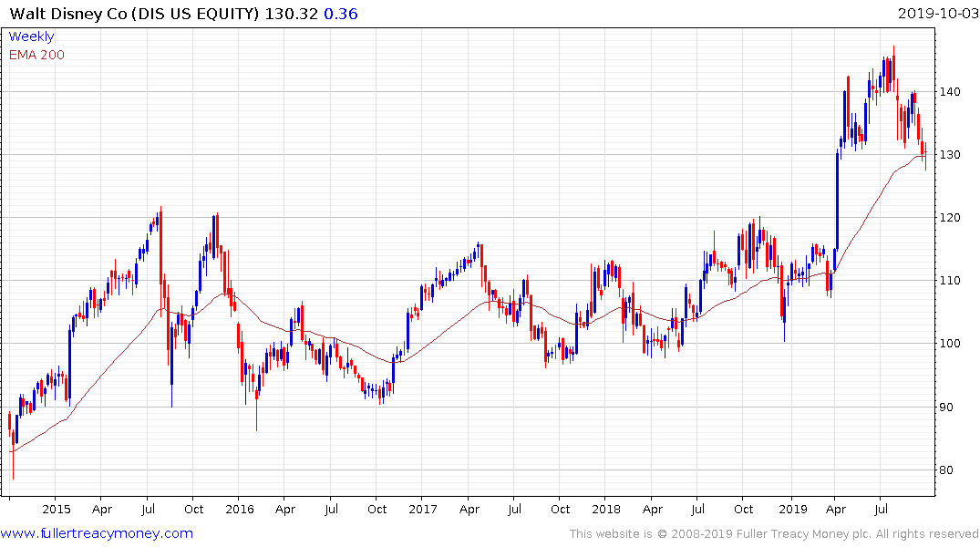Select the price change value 0.36

click(x=341, y=14)
